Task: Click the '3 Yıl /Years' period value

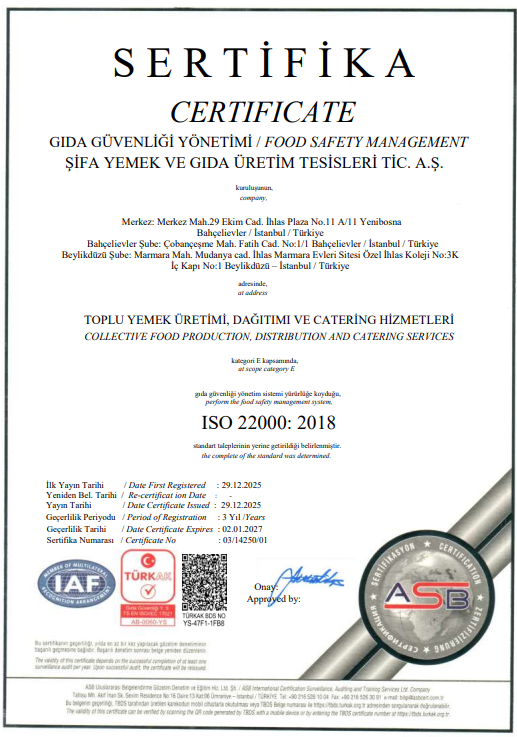Action: [243, 517]
